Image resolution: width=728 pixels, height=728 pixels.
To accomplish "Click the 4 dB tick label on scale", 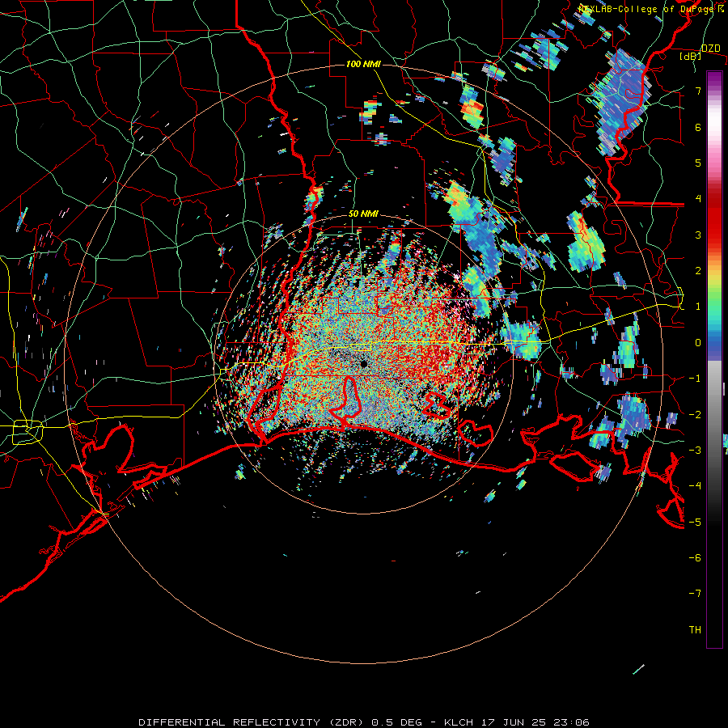I will tap(698, 199).
